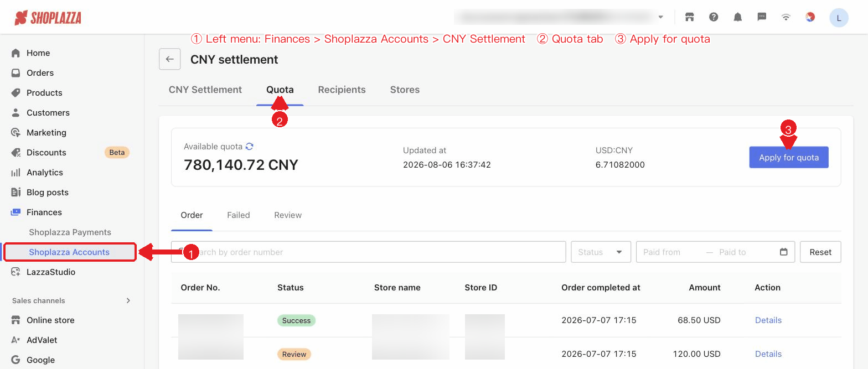Click the Order No. column header

click(200, 288)
